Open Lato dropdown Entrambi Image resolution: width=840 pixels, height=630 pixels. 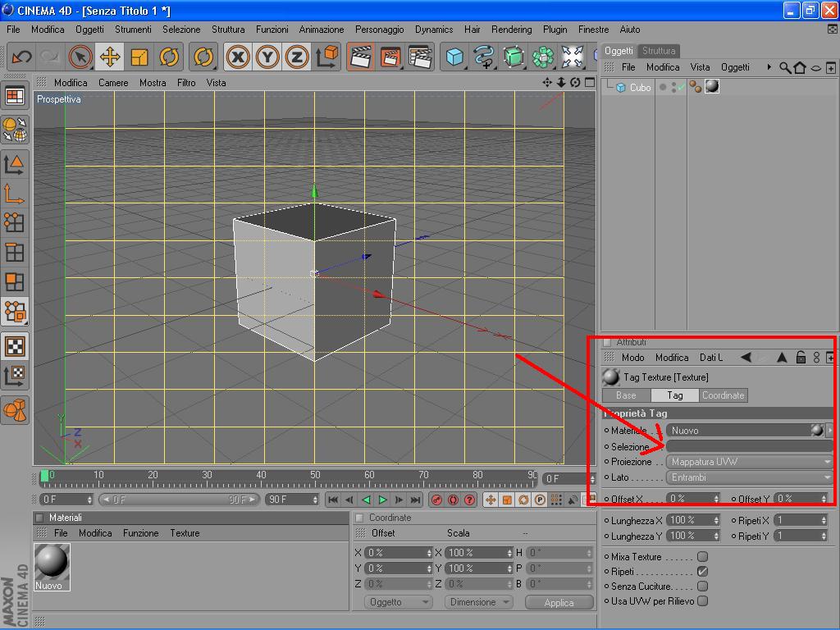750,477
